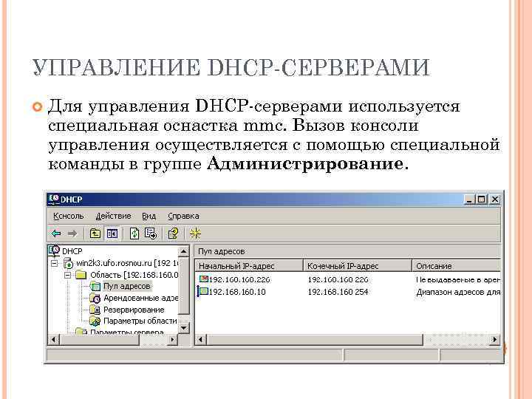Click list pane left scroll arrow

click(x=200, y=339)
